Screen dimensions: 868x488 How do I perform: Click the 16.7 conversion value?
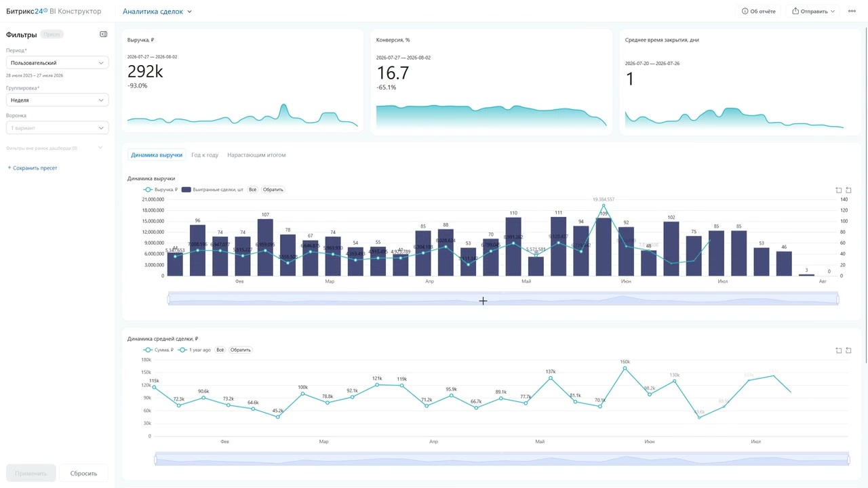pyautogui.click(x=393, y=73)
